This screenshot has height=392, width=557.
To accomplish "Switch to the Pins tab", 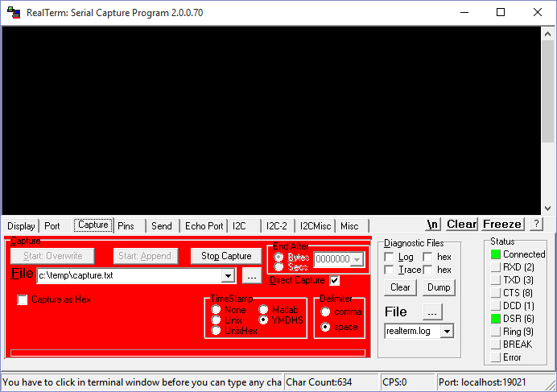I will [x=126, y=226].
